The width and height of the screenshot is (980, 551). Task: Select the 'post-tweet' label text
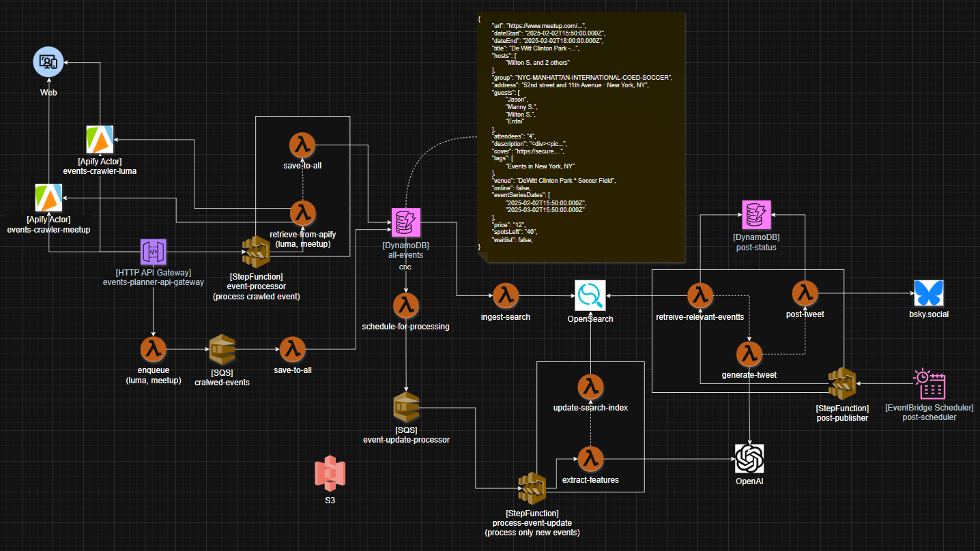coord(805,314)
